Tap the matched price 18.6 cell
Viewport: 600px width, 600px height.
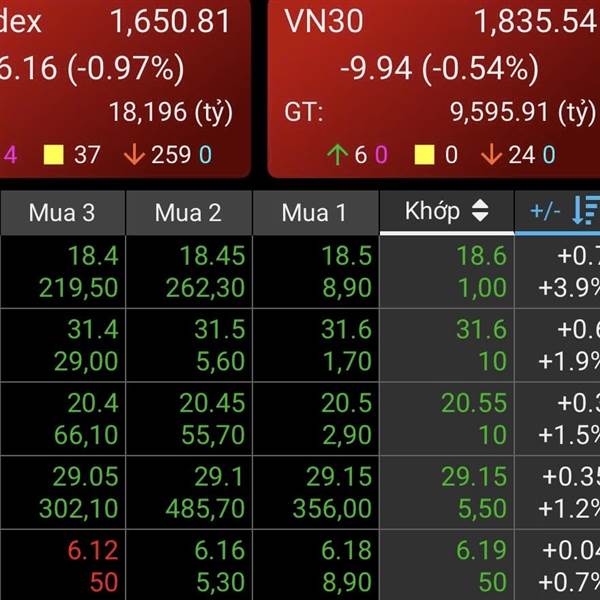click(447, 272)
